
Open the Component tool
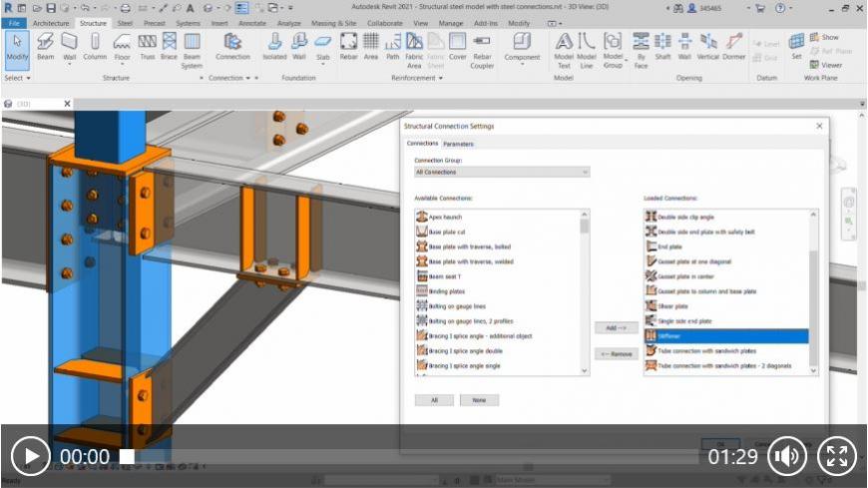coord(522,47)
